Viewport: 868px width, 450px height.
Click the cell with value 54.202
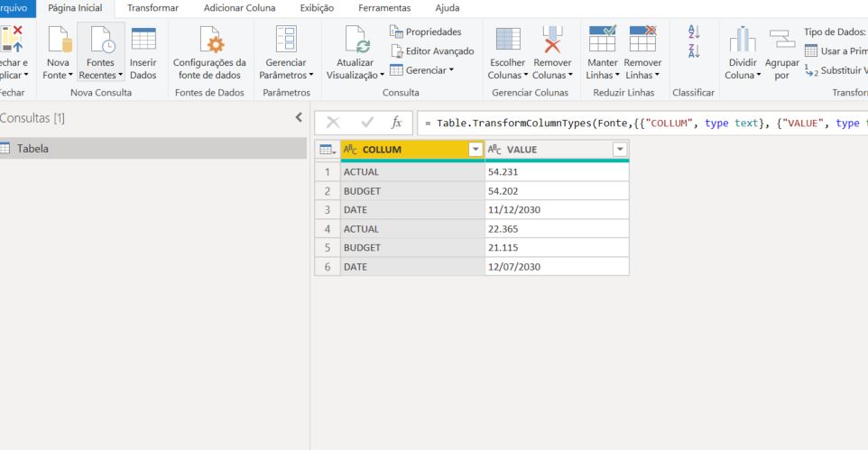[x=557, y=191]
